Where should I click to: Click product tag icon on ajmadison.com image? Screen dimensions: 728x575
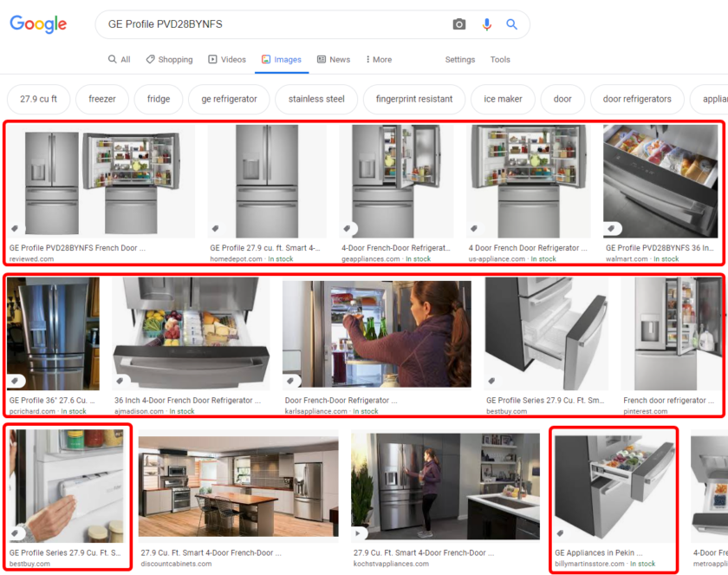[x=120, y=381]
